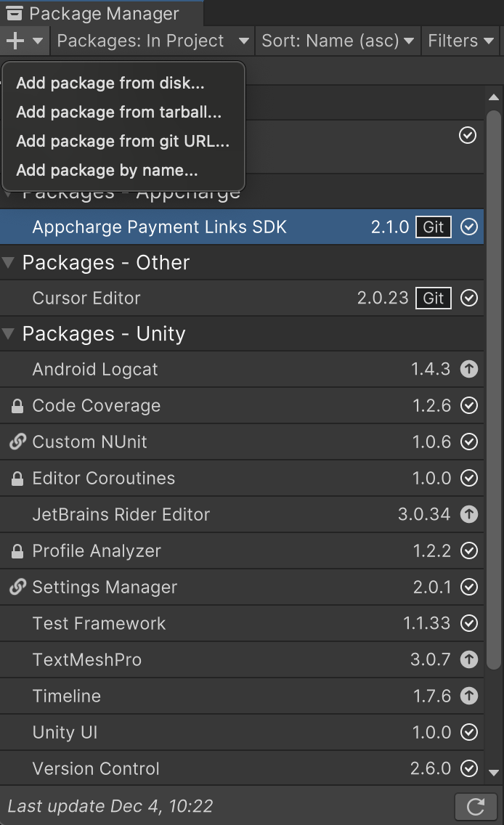Select Appcharge Payment Links SDK package

tap(242, 227)
